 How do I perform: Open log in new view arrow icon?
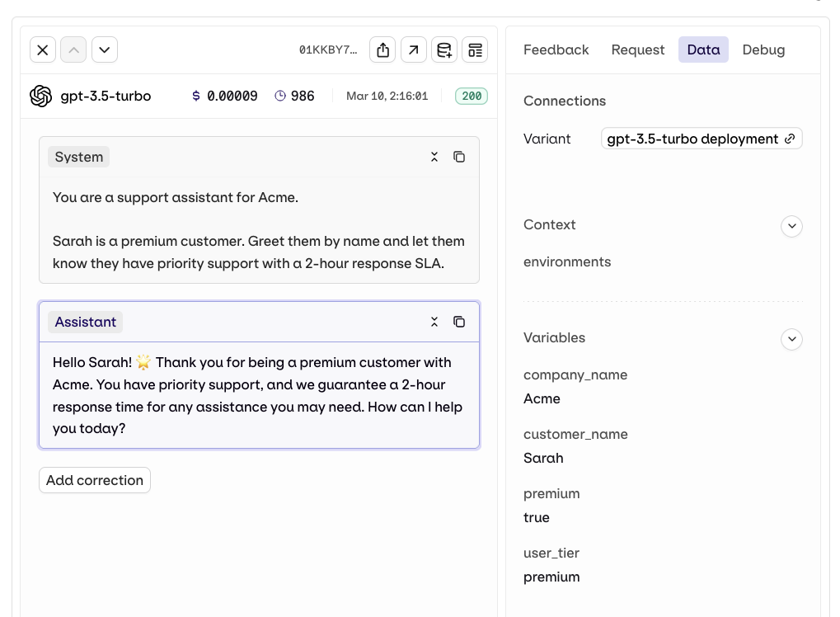pos(414,49)
